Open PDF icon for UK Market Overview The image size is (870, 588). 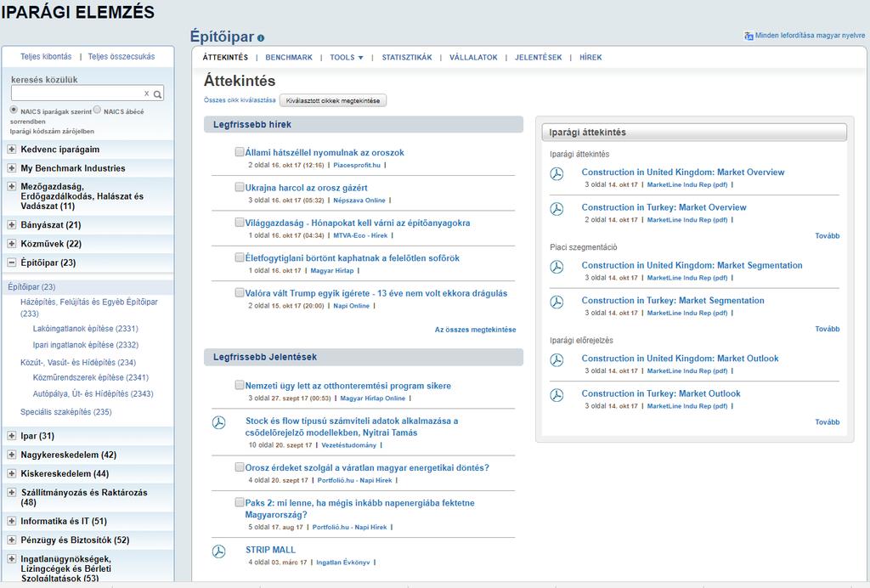point(556,174)
